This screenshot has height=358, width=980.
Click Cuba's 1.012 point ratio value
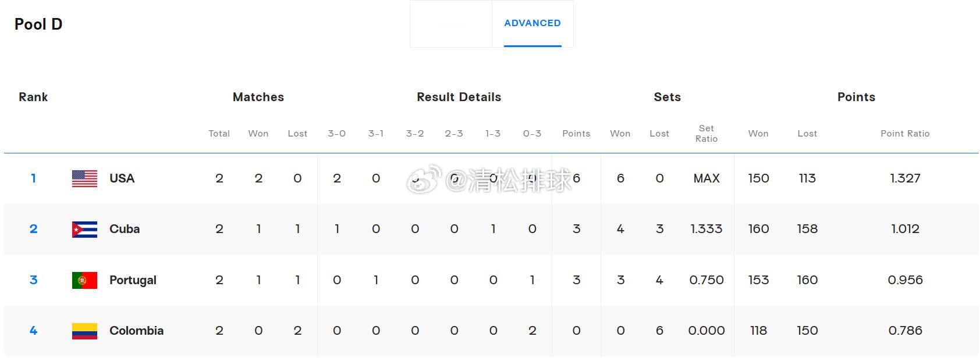(x=905, y=229)
